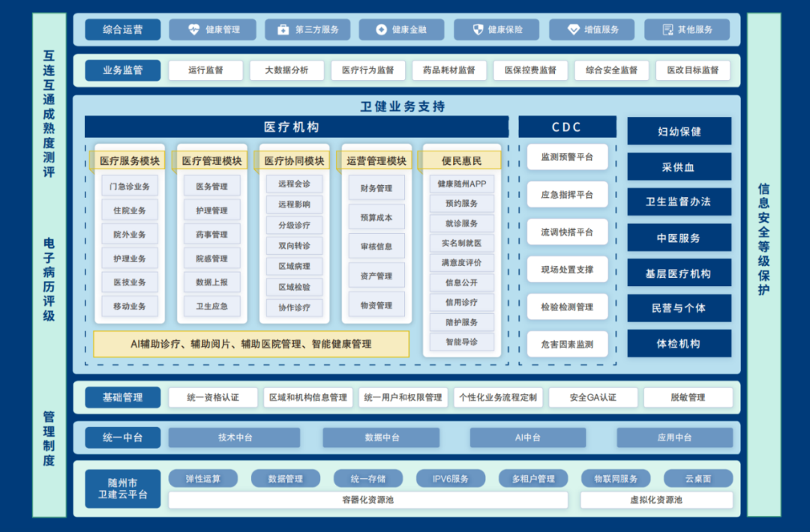Click the round icon beside 健康金融
810x532 pixels.
click(x=381, y=29)
